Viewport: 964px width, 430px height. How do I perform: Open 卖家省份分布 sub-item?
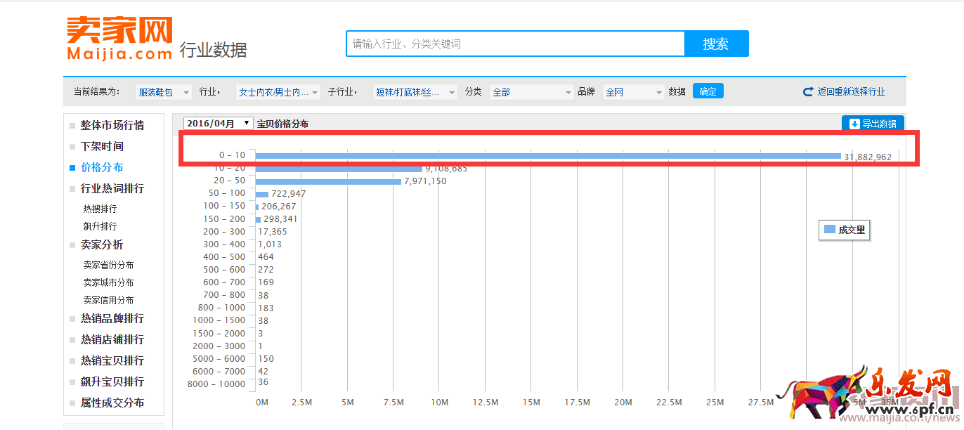(x=108, y=265)
